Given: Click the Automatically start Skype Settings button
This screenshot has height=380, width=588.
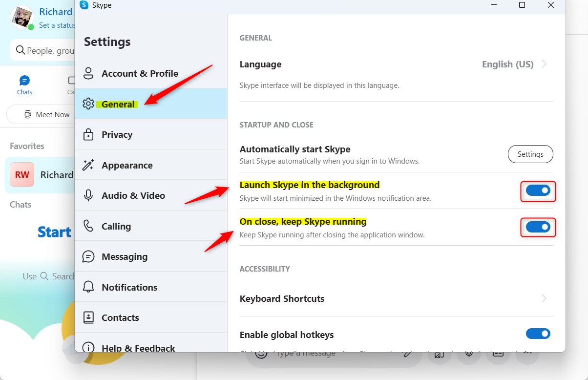Looking at the screenshot, I should pos(530,154).
